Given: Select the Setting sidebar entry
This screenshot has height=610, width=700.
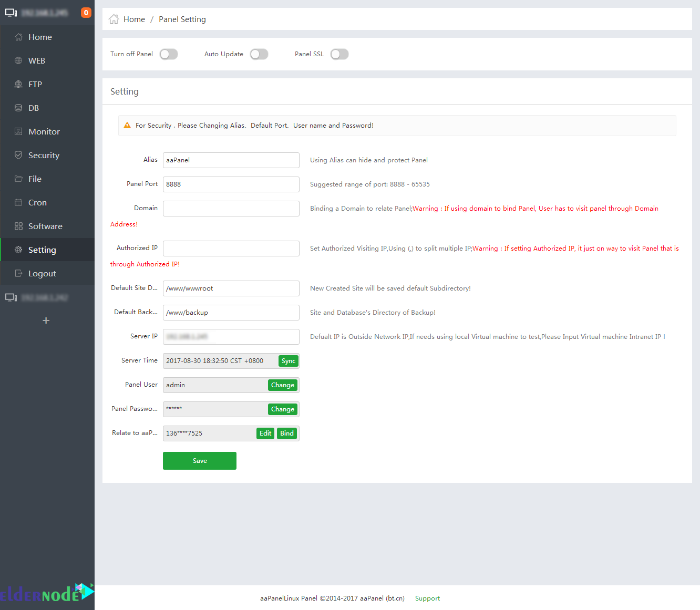Looking at the screenshot, I should coord(42,250).
